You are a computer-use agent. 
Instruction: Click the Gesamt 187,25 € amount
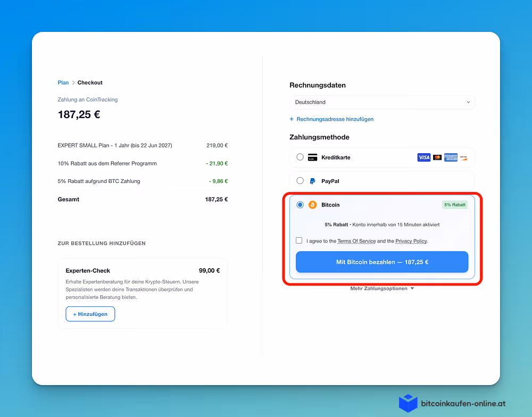coord(217,199)
